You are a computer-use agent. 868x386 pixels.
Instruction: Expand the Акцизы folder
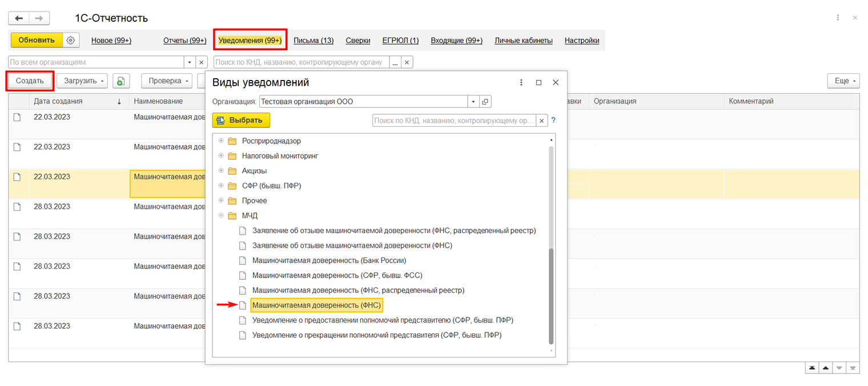pos(221,171)
